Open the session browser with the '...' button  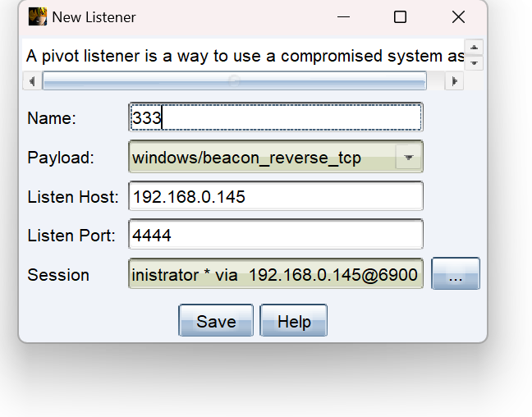[x=456, y=274]
